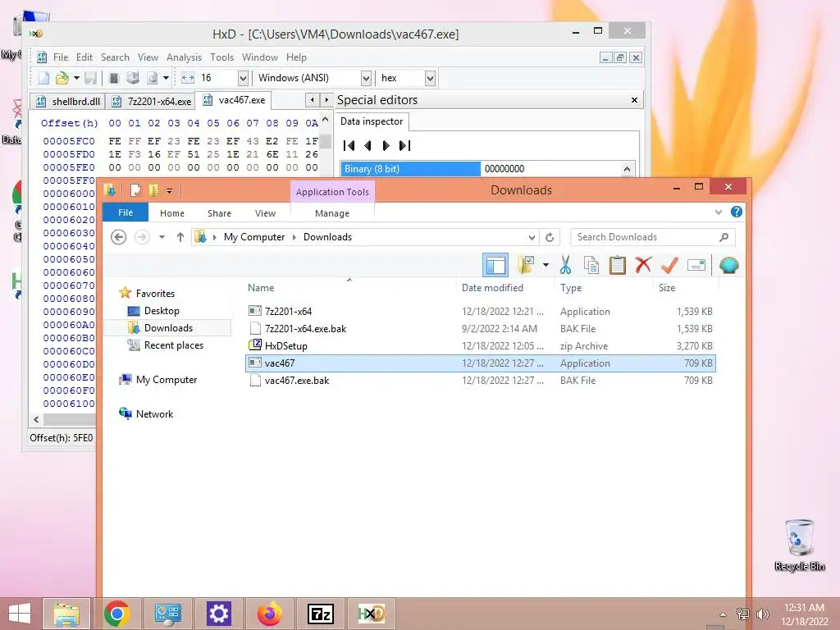The width and height of the screenshot is (840, 630).
Task: Click Help question mark in Downloads window
Action: [737, 212]
